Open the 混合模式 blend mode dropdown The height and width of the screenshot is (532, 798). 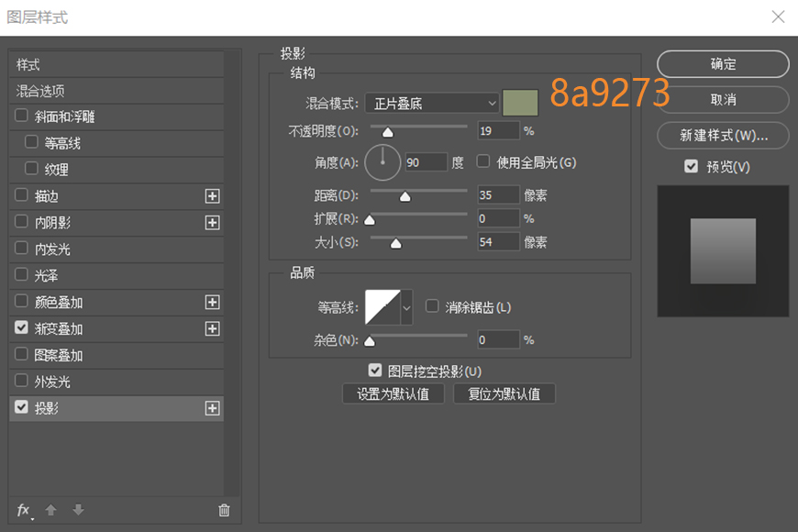click(x=431, y=103)
